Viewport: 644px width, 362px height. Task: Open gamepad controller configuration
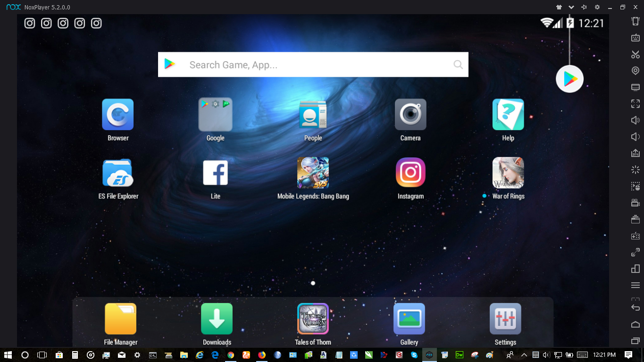pos(636,236)
